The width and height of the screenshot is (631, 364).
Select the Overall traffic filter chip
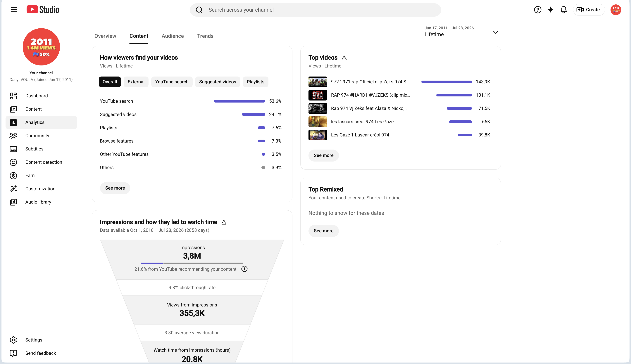(110, 82)
